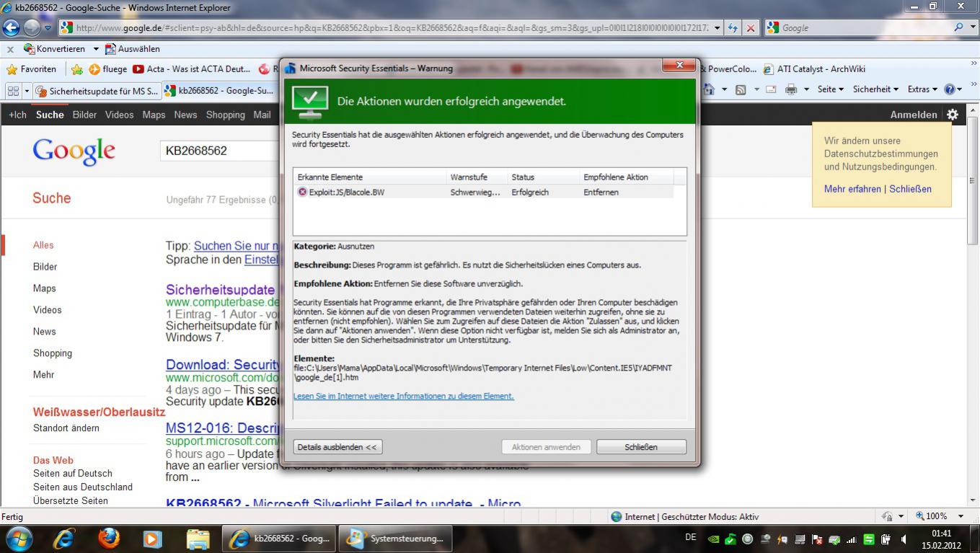Expand the address bar history dropdown
The height and width of the screenshot is (553, 980).
tap(717, 28)
